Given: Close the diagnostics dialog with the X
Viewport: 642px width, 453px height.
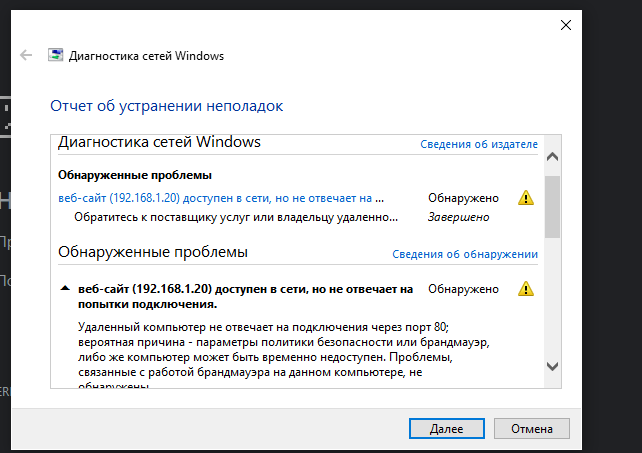Looking at the screenshot, I should click(566, 25).
